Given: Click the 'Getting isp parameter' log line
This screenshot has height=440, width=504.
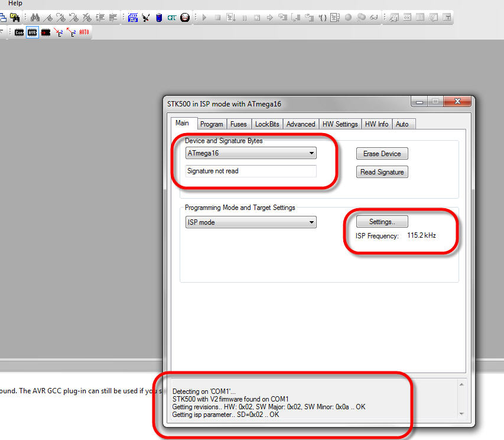Looking at the screenshot, I should pyautogui.click(x=226, y=415).
